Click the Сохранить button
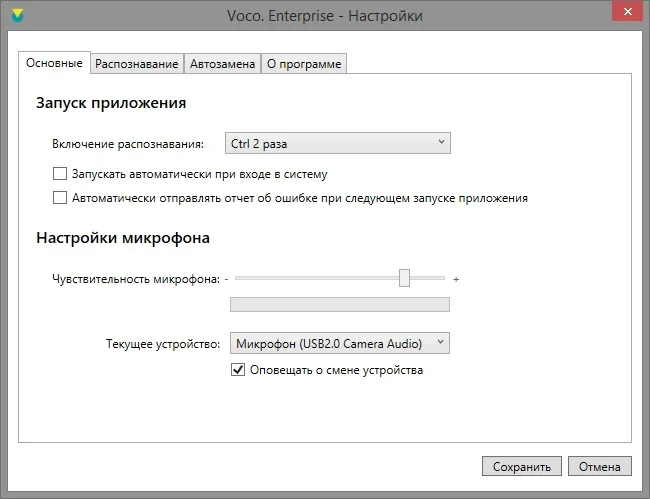Image resolution: width=650 pixels, height=499 pixels. [522, 466]
